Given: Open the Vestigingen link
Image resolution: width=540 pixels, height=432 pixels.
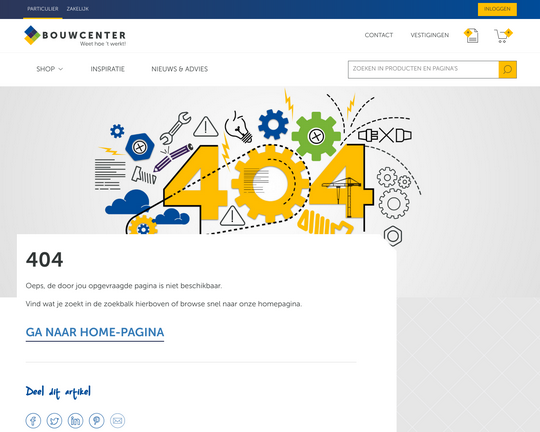Looking at the screenshot, I should (429, 35).
